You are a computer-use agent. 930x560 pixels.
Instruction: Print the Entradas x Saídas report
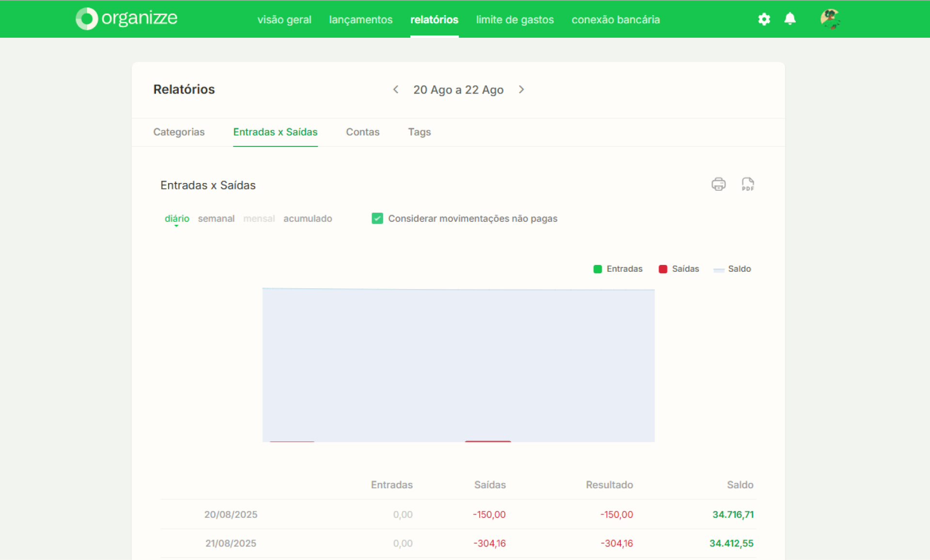click(718, 184)
